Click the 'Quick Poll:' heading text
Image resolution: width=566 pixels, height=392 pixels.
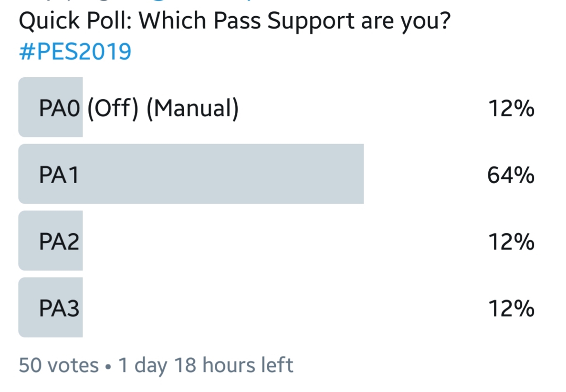73,21
